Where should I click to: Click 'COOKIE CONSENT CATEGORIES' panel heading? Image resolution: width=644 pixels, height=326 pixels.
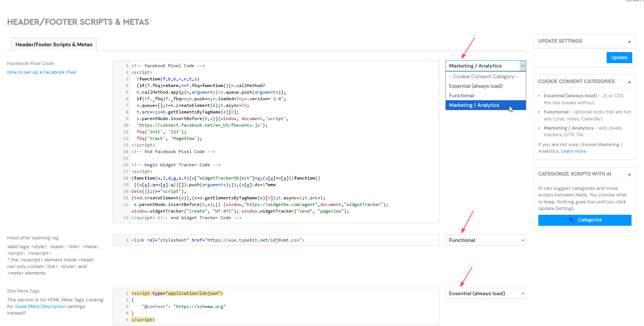click(x=576, y=81)
